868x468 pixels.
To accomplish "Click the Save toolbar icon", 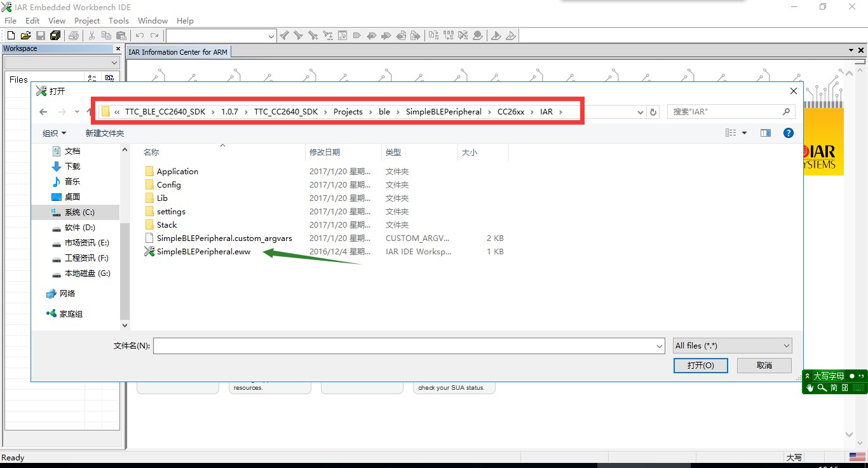I will (x=41, y=36).
